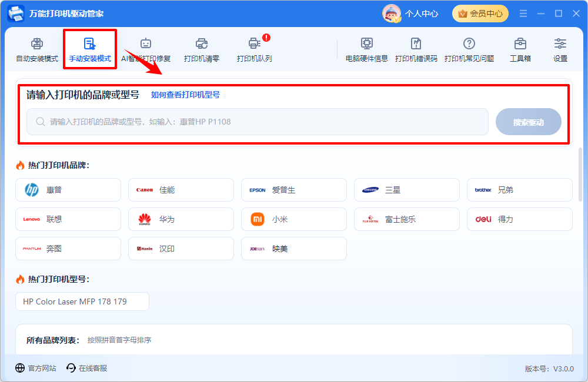The height and width of the screenshot is (382, 588).
Task: Choose the 小米 Xiaomi brand
Action: 294,219
